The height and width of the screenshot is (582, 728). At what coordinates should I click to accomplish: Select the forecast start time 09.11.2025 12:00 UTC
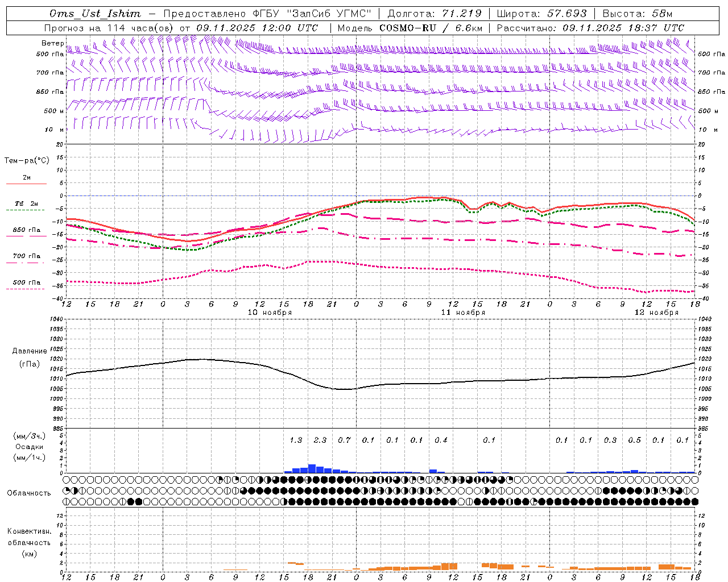(257, 27)
